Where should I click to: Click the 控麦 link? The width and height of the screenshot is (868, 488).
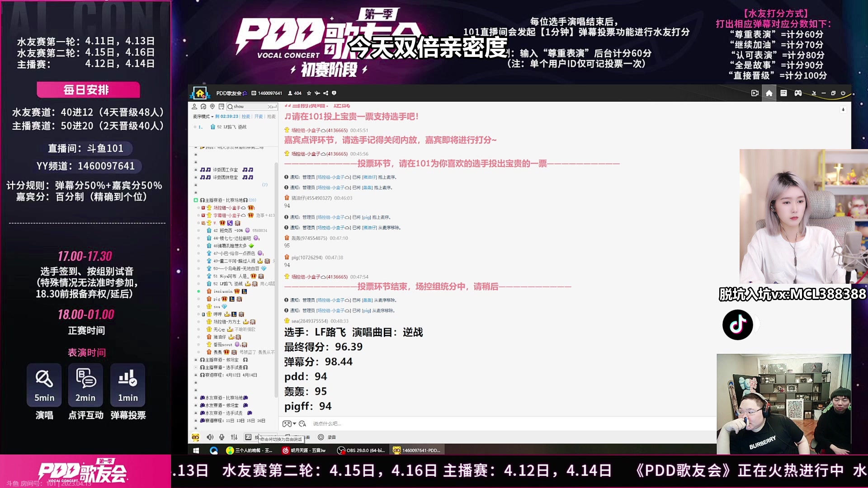click(x=245, y=117)
